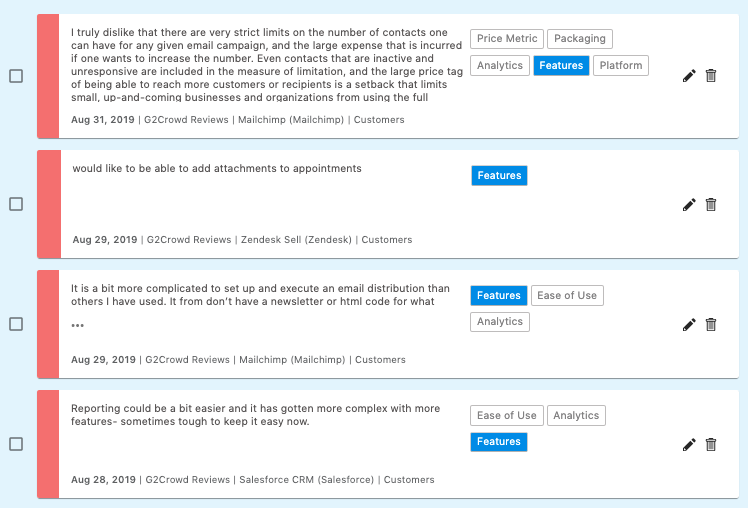Delete the Mailchimp Aug 31 review

711,76
